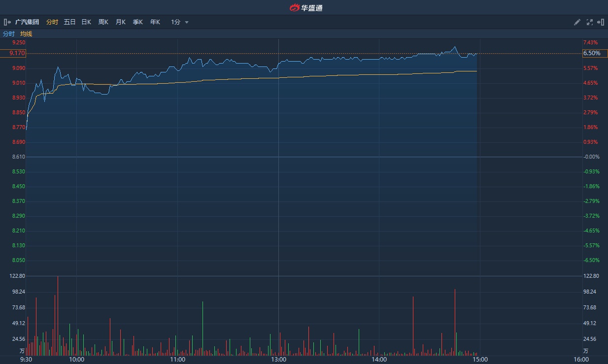Screen dimensions: 608x364
Task: Click the 广汽集团 stock name
Action: tap(27, 22)
